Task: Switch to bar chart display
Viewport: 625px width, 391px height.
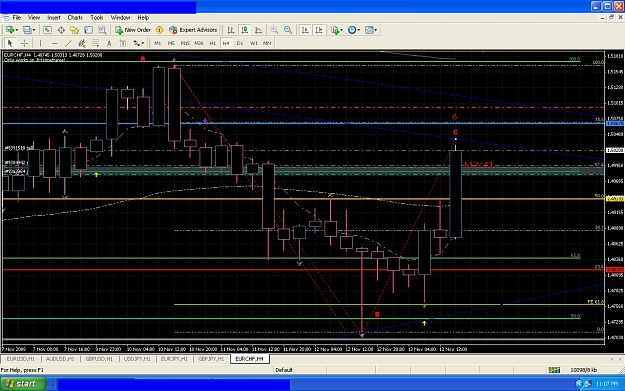Action: tap(230, 30)
